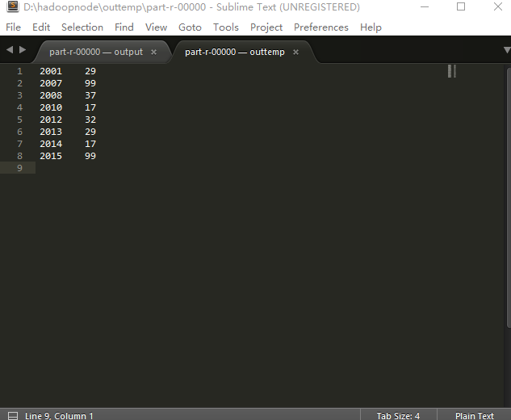Open the Tools menu
Screen dimensions: 511x420
tap(226, 27)
